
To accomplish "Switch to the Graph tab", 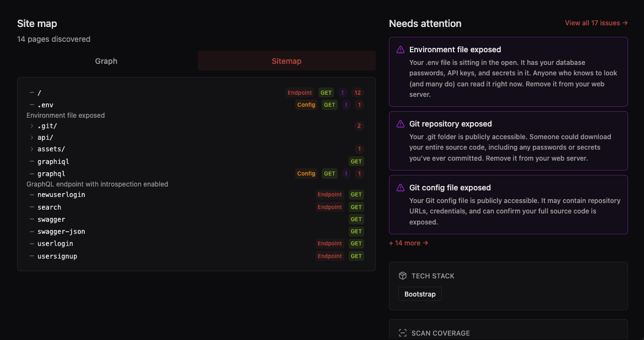I will (x=106, y=61).
